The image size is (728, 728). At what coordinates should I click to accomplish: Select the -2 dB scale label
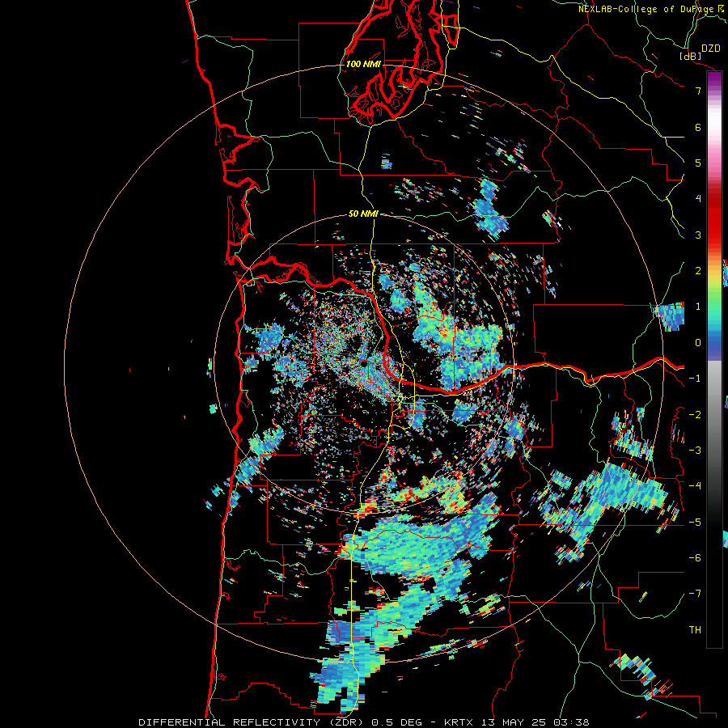coord(695,415)
